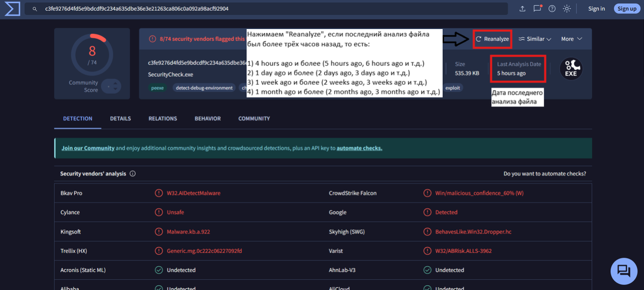Click the Google result 'Detected'
Screen dimensions: 644x290
(446, 213)
